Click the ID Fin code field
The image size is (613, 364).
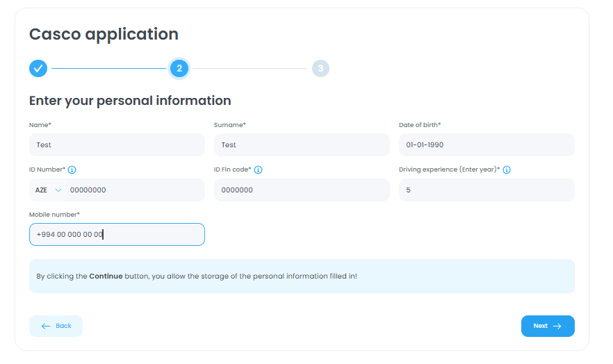[302, 190]
